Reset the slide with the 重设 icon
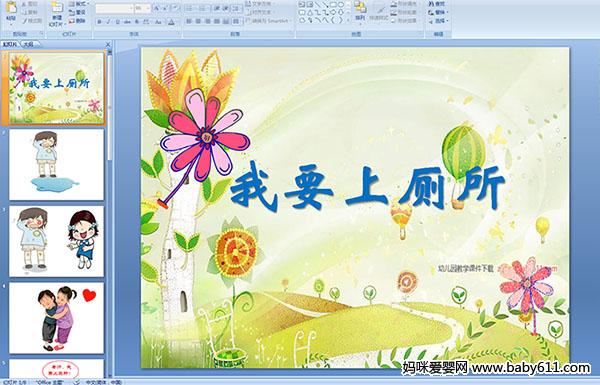 click(x=72, y=12)
